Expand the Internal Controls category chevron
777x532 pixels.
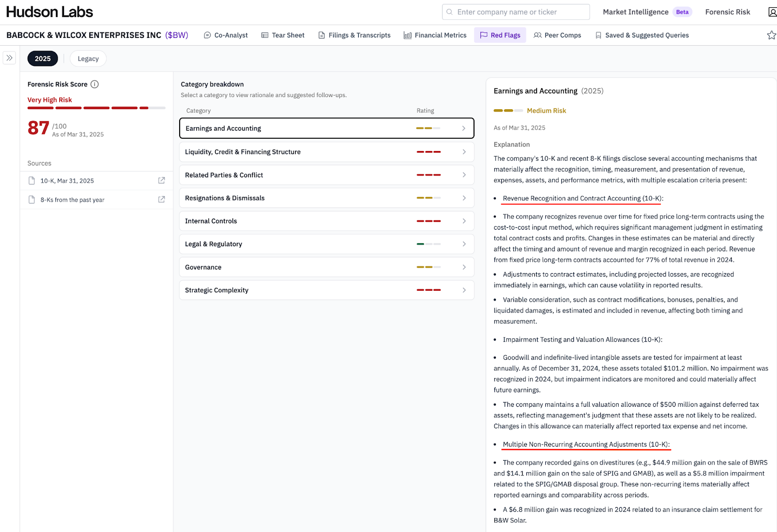464,221
